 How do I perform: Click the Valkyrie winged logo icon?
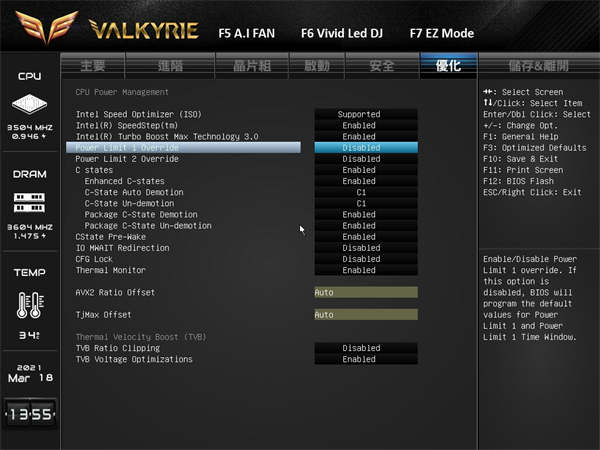click(47, 26)
